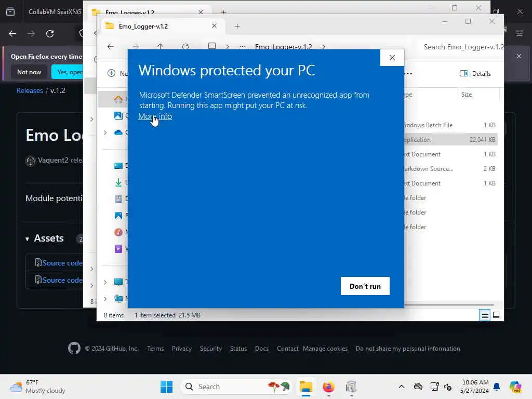
Task: Click Not now in Firefox prompt
Action: coord(29,72)
